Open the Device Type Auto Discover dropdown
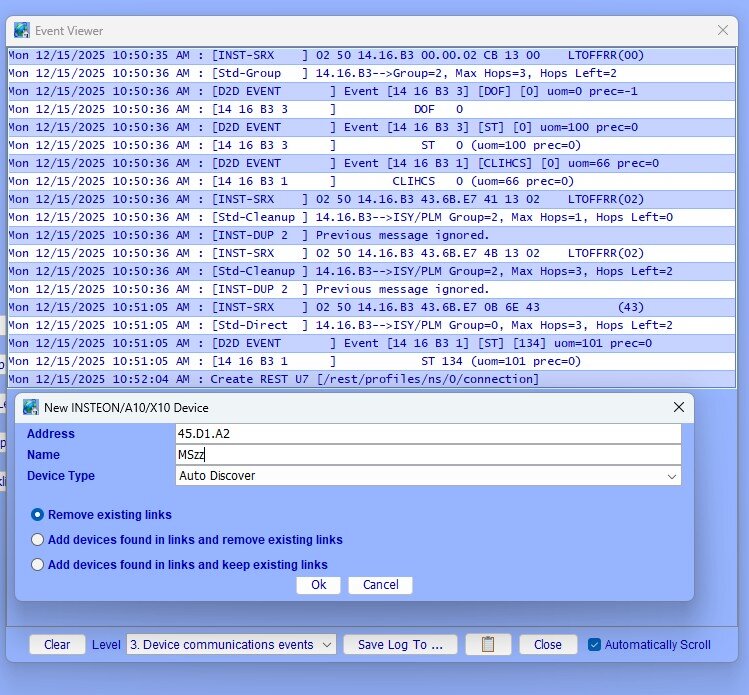This screenshot has width=749, height=695. [428, 476]
